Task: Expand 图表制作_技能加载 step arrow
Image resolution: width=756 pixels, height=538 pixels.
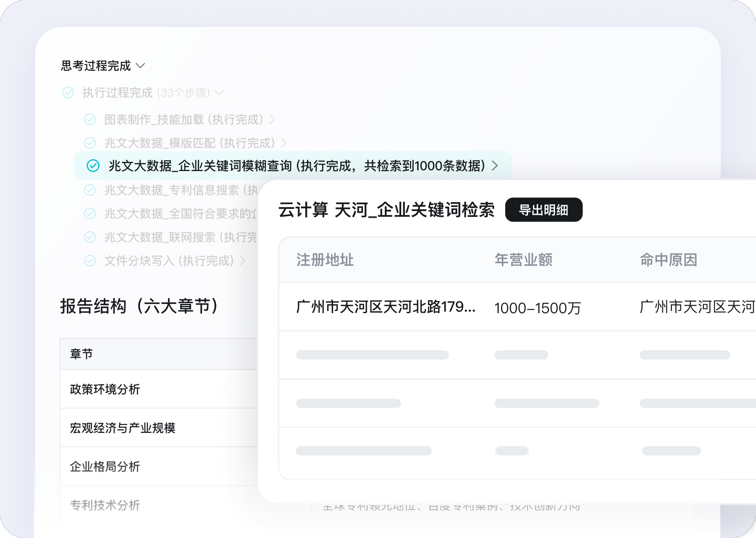Action: (x=272, y=120)
